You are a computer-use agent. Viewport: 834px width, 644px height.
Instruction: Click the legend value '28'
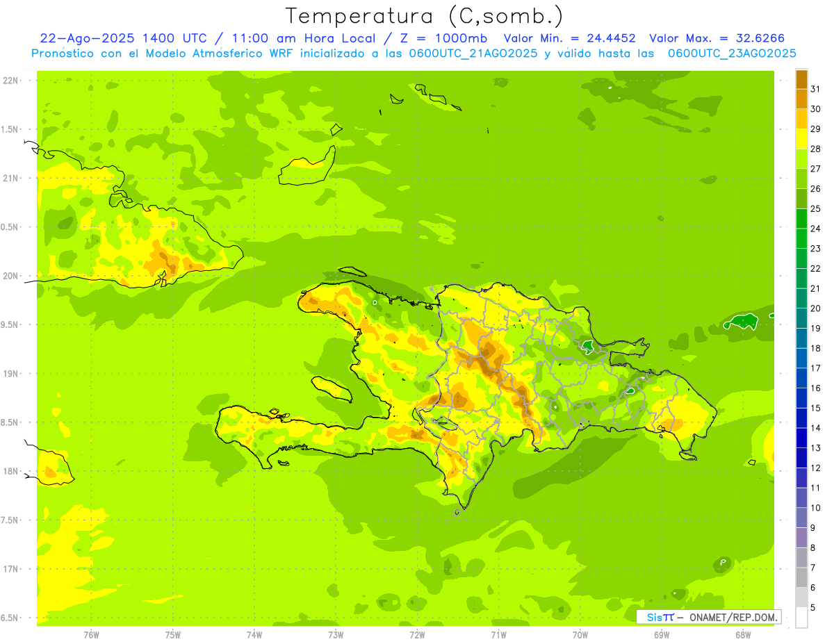coord(816,149)
